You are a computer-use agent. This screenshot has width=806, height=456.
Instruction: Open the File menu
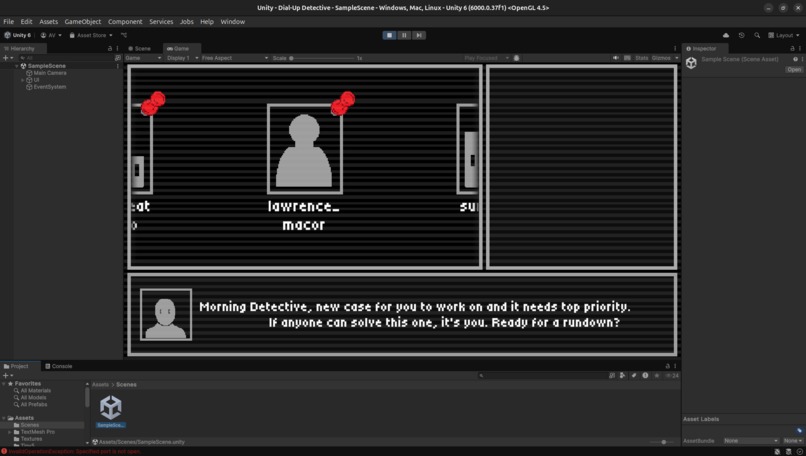pos(9,22)
